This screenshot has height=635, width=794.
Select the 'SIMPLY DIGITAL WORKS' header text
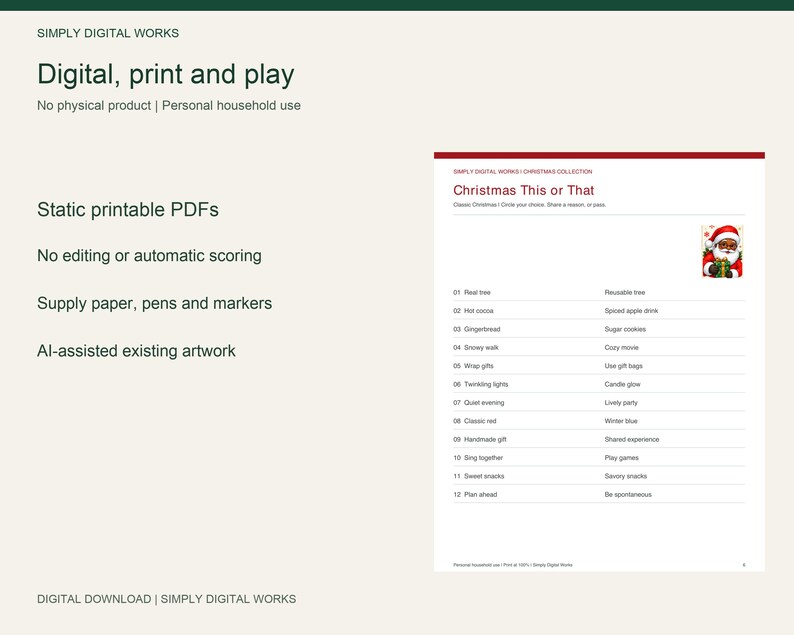108,33
